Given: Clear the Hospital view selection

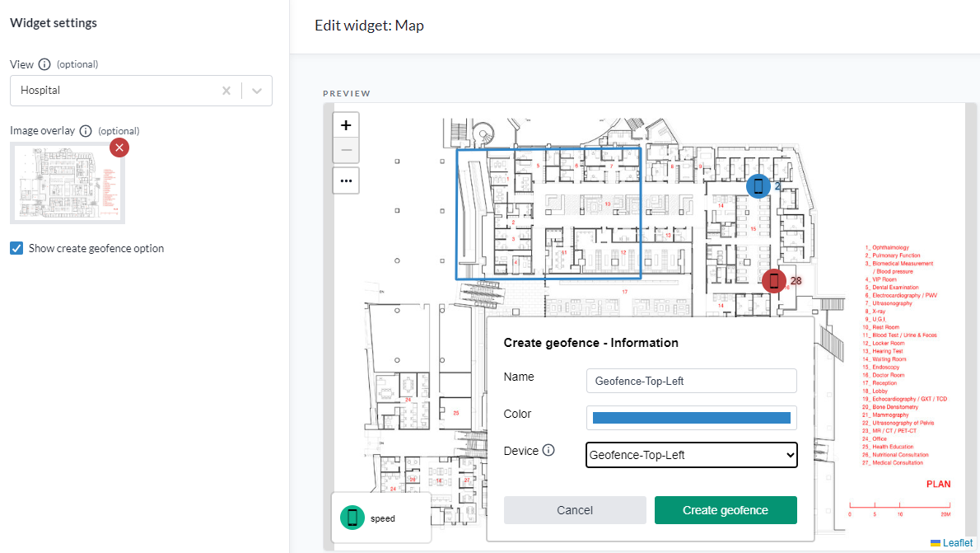Looking at the screenshot, I should pyautogui.click(x=226, y=91).
